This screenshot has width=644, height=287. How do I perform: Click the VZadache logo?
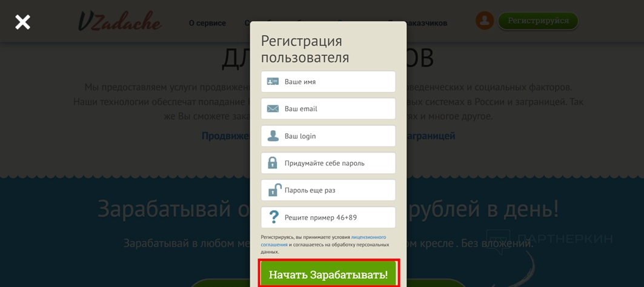click(x=119, y=21)
